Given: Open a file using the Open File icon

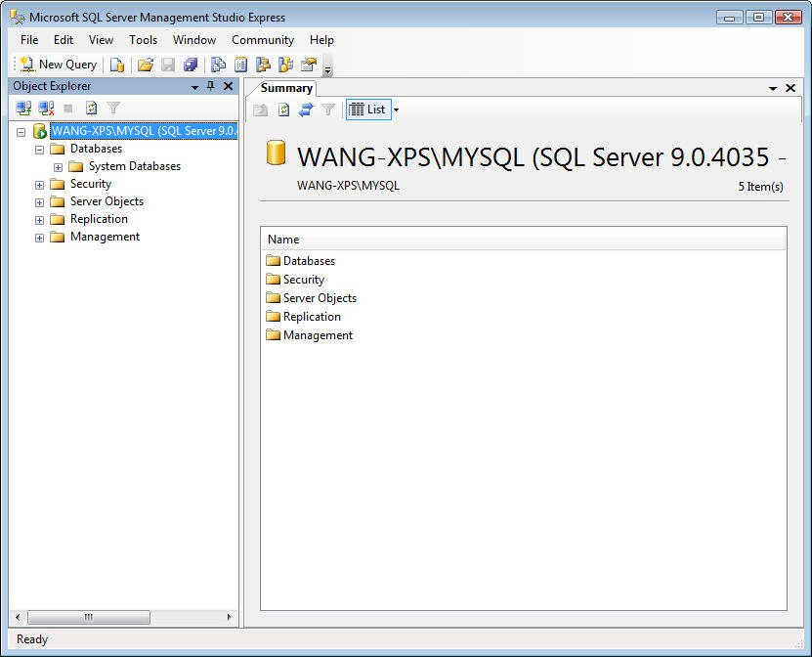Looking at the screenshot, I should click(x=145, y=64).
